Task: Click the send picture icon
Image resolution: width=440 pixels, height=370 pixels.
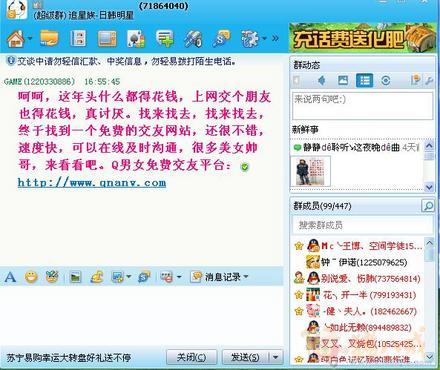Action: point(75,277)
